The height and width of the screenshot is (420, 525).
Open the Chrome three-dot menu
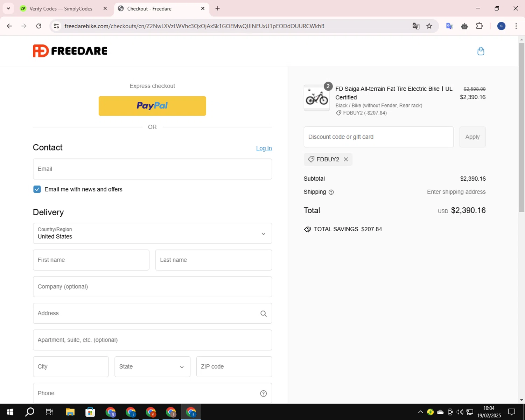pyautogui.click(x=516, y=26)
